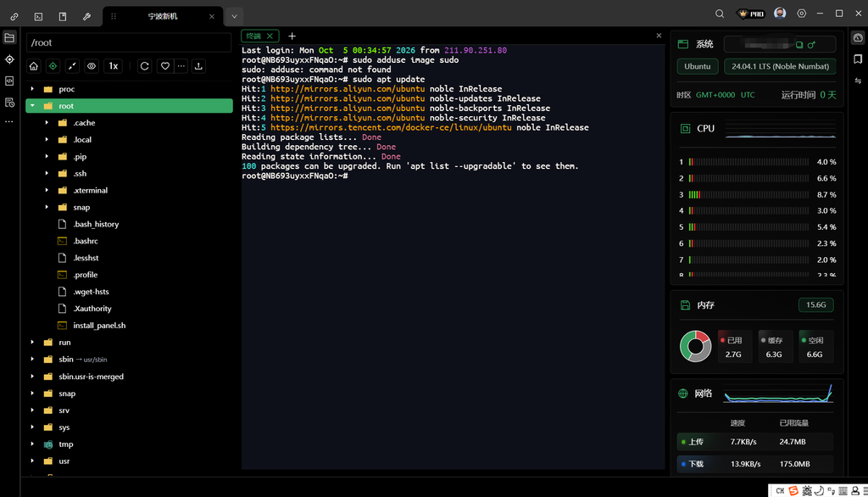Open the link connections icon in title bar

(x=14, y=17)
